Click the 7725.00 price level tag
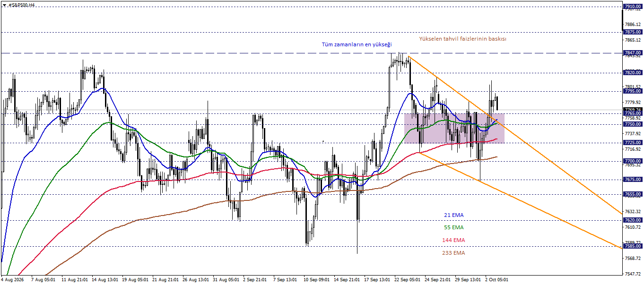This screenshot has height=285, width=644. click(x=633, y=143)
